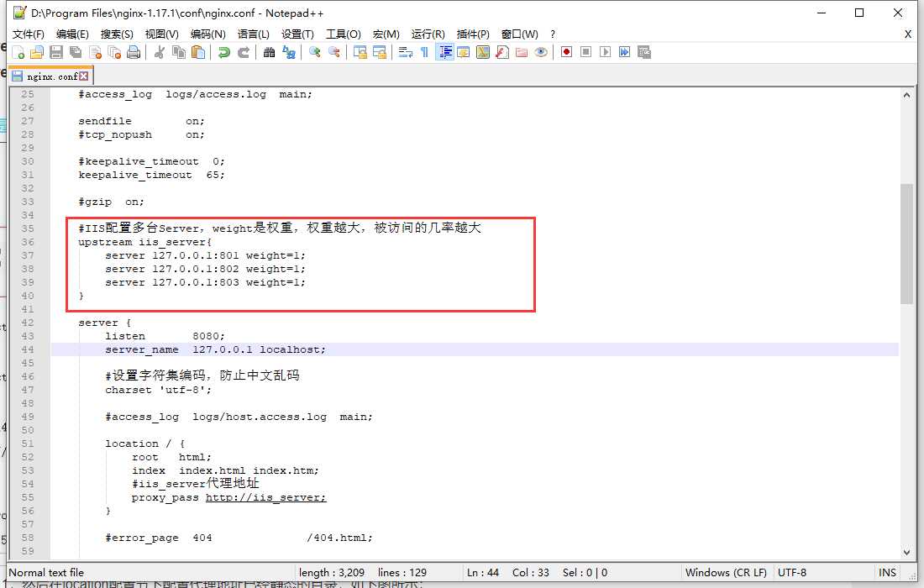Image resolution: width=924 pixels, height=588 pixels.
Task: Open the 视图(V) menu
Action: [162, 34]
